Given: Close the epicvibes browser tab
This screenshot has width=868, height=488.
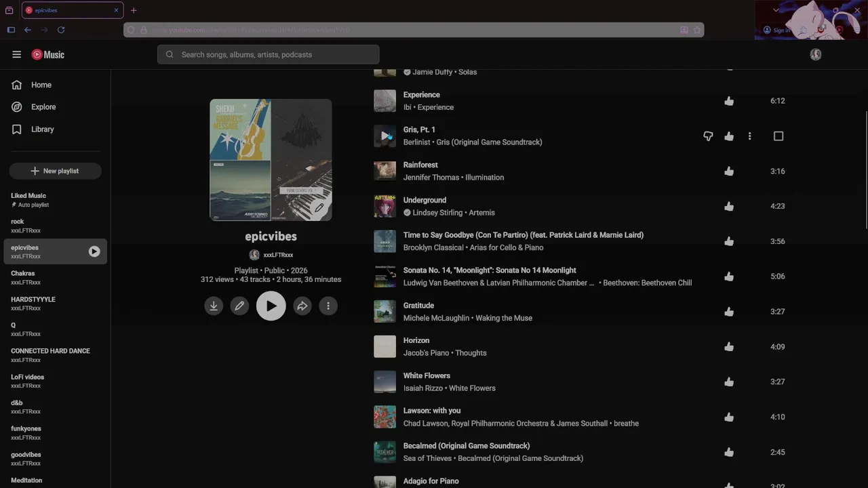Looking at the screenshot, I should [x=117, y=10].
